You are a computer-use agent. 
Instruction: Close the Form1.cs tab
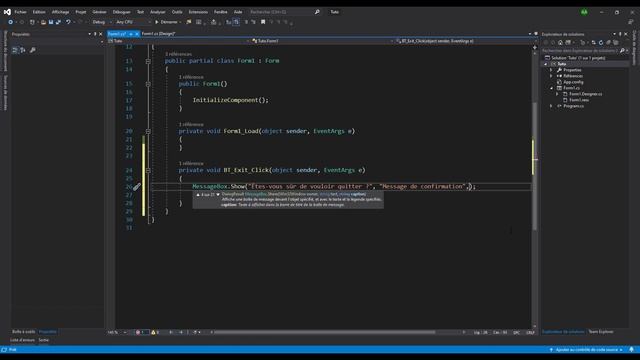137,34
